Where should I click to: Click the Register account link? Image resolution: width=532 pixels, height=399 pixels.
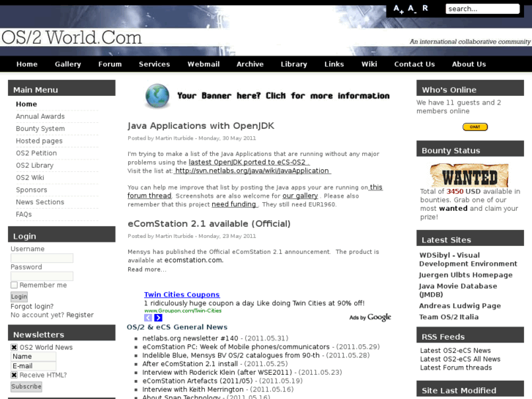pos(80,315)
